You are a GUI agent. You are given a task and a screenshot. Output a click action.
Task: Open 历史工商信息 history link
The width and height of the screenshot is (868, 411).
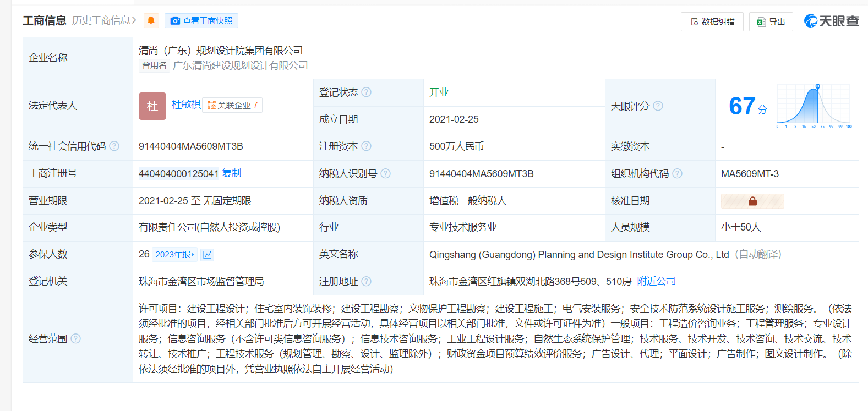tap(104, 20)
